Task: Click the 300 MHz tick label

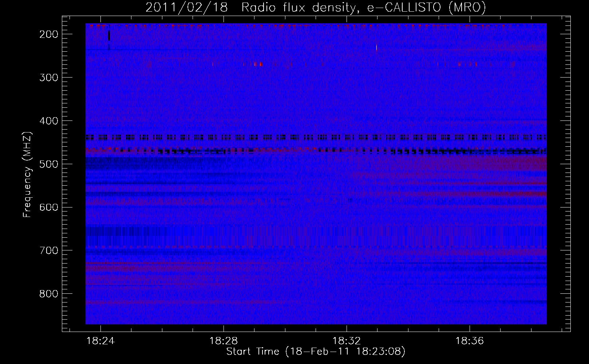Action: click(x=48, y=78)
